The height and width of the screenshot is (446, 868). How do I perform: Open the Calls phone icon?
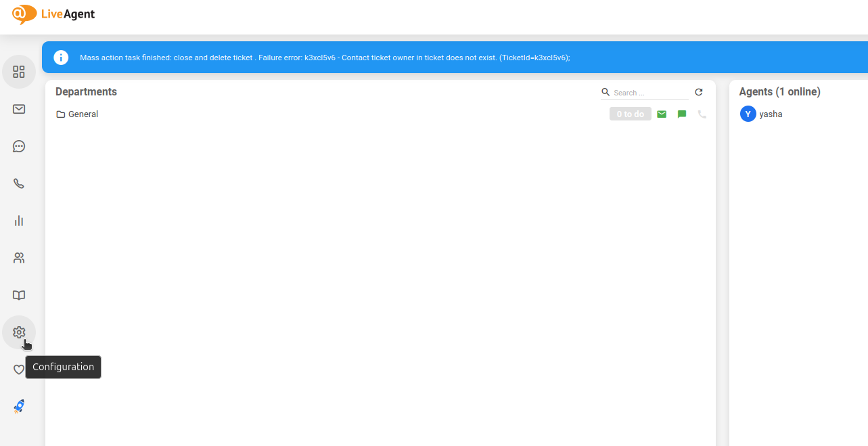[18, 183]
